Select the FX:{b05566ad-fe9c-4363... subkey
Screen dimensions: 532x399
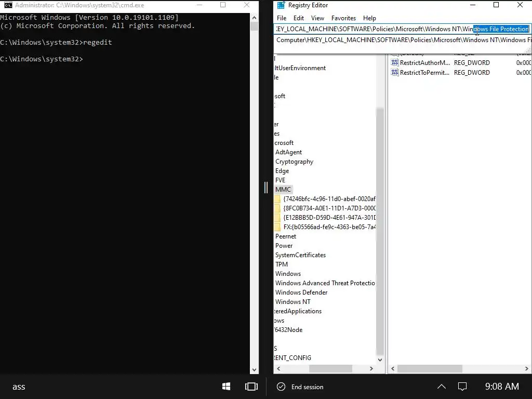329,227
